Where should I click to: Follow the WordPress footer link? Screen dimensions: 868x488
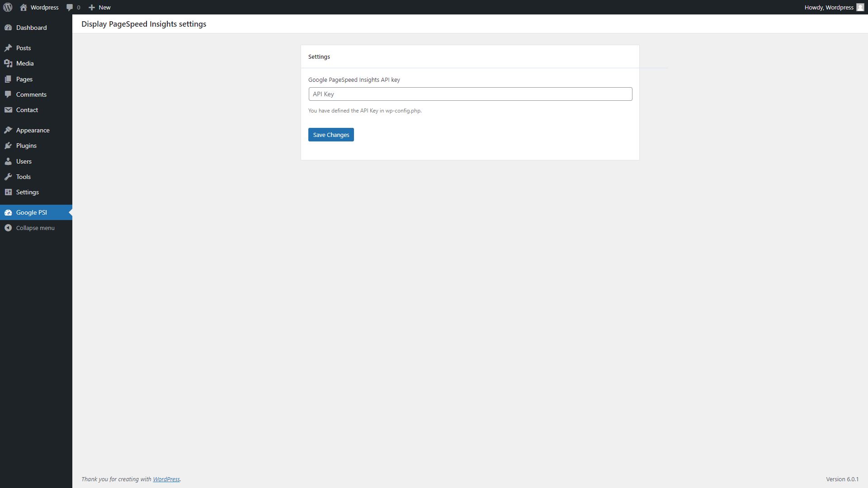pos(166,479)
